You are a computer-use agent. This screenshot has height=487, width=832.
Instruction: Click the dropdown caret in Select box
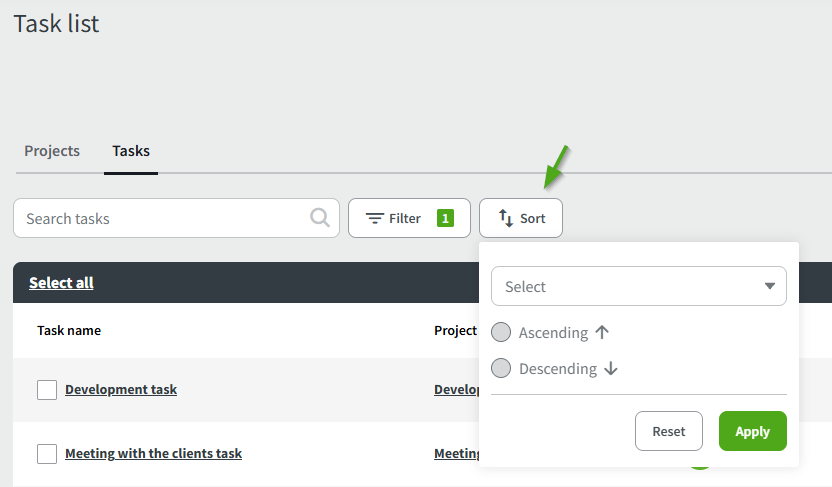770,286
